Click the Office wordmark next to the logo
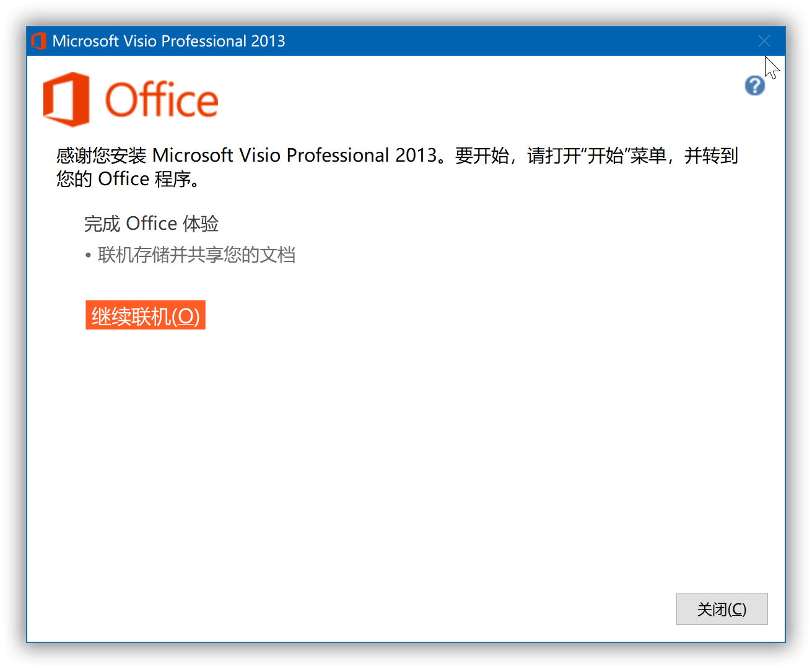812x669 pixels. coord(164,99)
